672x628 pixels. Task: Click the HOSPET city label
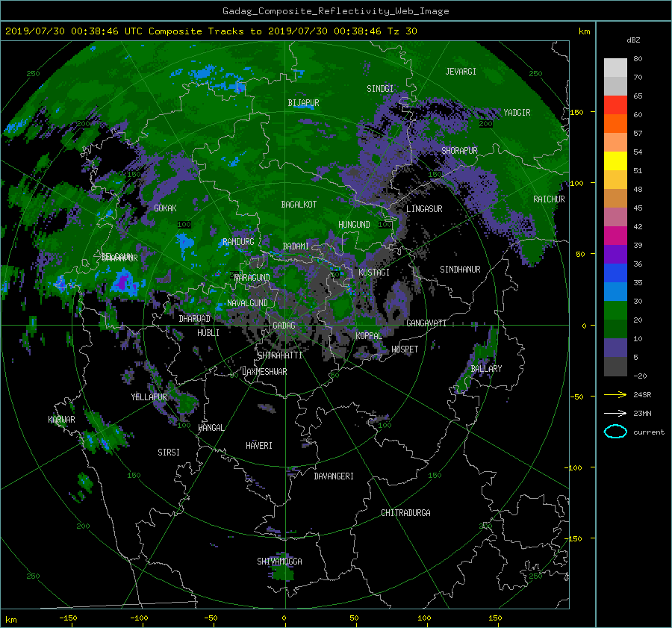tap(405, 349)
